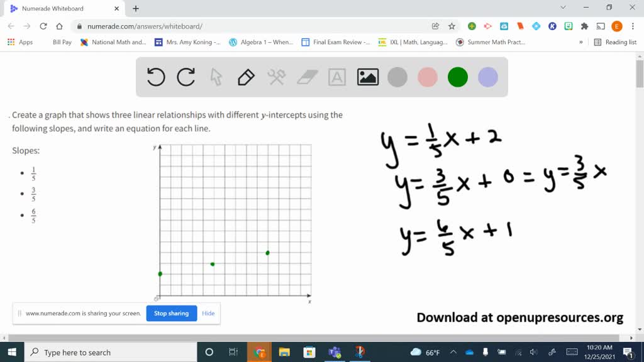Select the Undo icon on the whiteboard toolbar

(x=156, y=77)
